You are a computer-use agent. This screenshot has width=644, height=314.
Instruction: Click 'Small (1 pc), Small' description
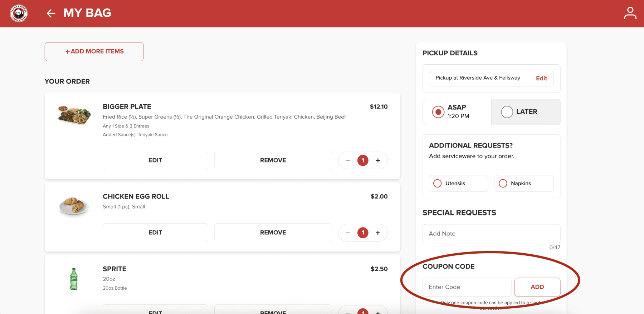coord(124,207)
